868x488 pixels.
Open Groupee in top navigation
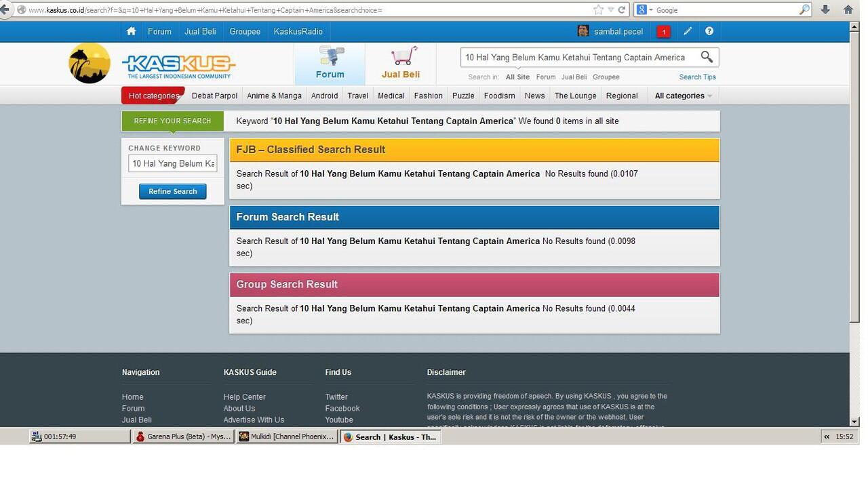[245, 31]
